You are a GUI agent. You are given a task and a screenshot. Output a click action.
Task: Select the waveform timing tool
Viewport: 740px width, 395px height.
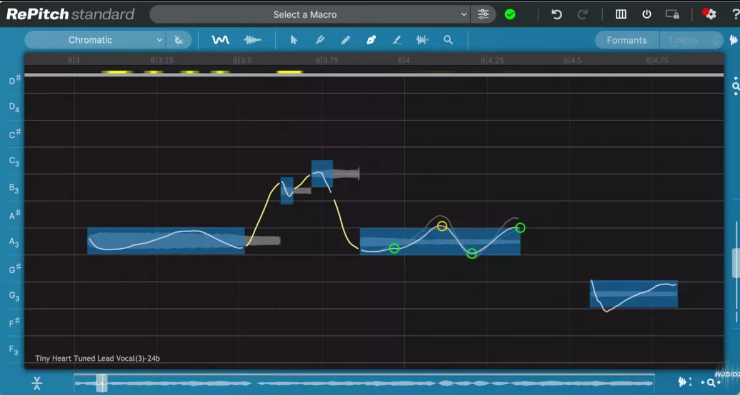point(422,40)
